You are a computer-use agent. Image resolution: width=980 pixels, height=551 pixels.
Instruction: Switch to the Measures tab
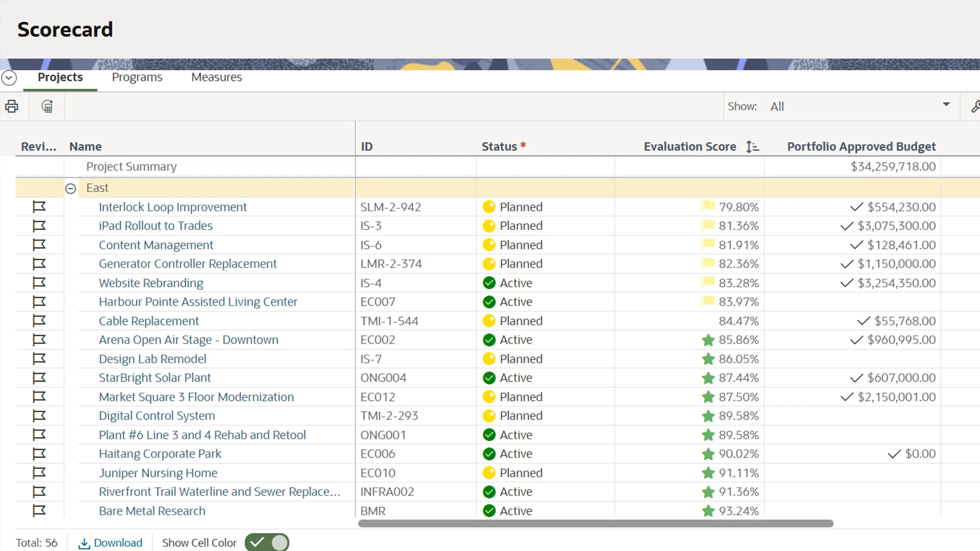coord(216,77)
